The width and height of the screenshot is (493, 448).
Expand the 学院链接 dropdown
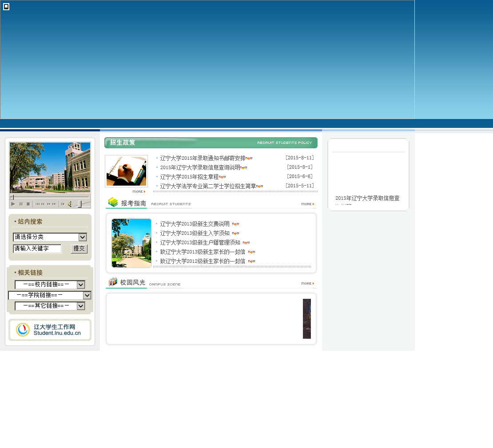[x=50, y=295]
